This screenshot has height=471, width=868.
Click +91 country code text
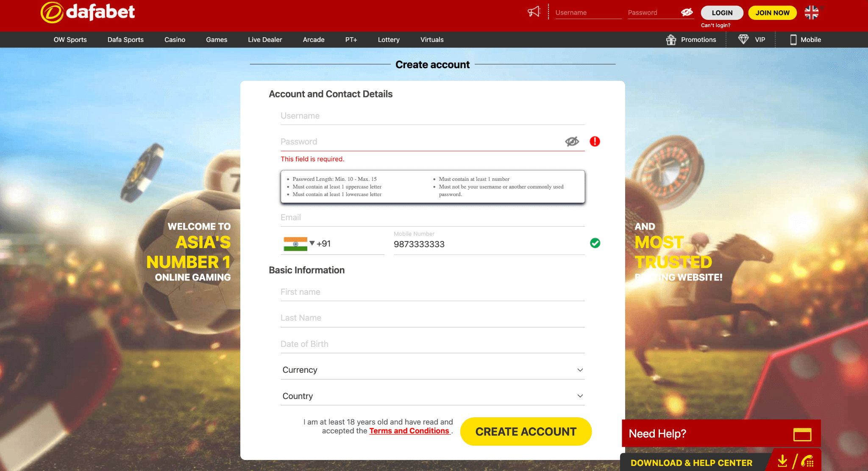coord(323,244)
